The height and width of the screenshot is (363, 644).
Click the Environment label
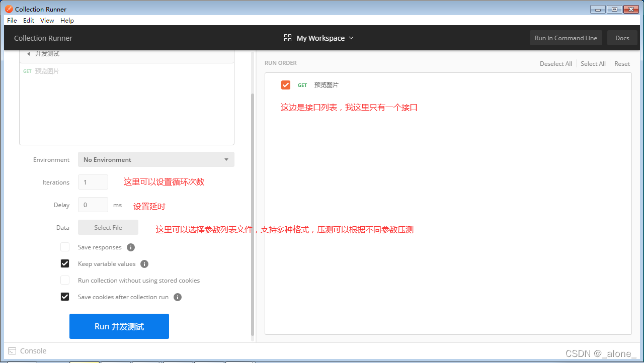pyautogui.click(x=51, y=159)
